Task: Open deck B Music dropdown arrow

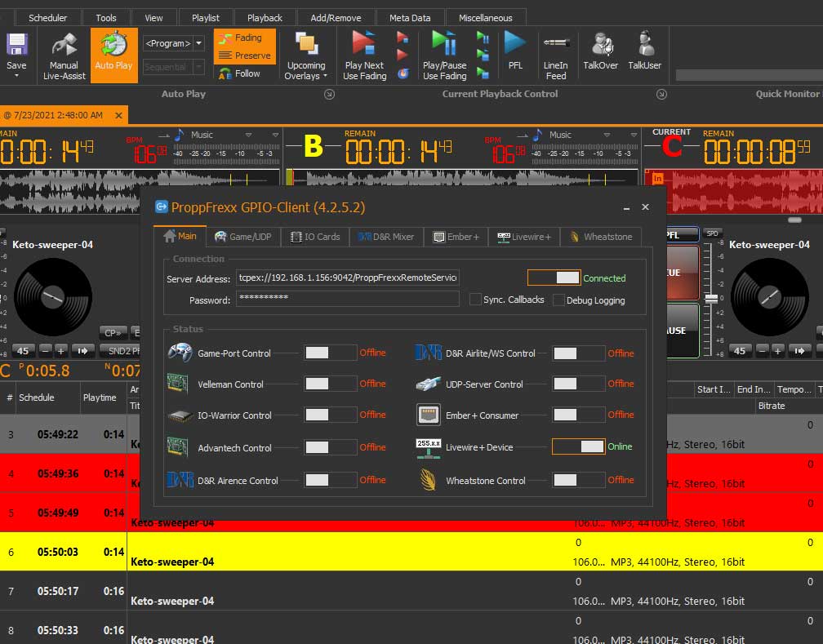Action: (606, 135)
